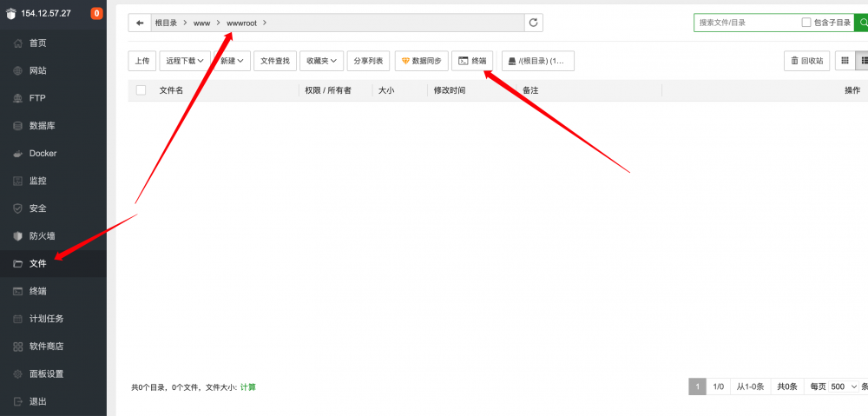Open the 防火墙 firewall sidebar item
Image resolution: width=868 pixels, height=416 pixels.
42,236
